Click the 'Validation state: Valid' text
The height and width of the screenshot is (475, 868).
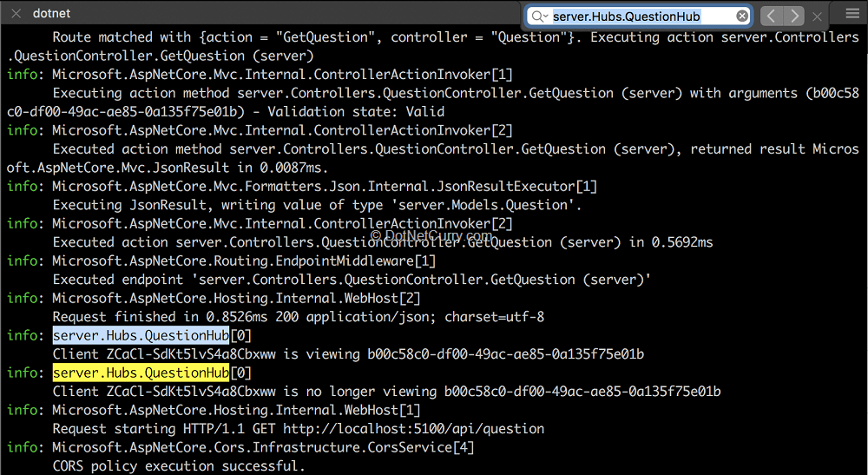click(x=356, y=112)
